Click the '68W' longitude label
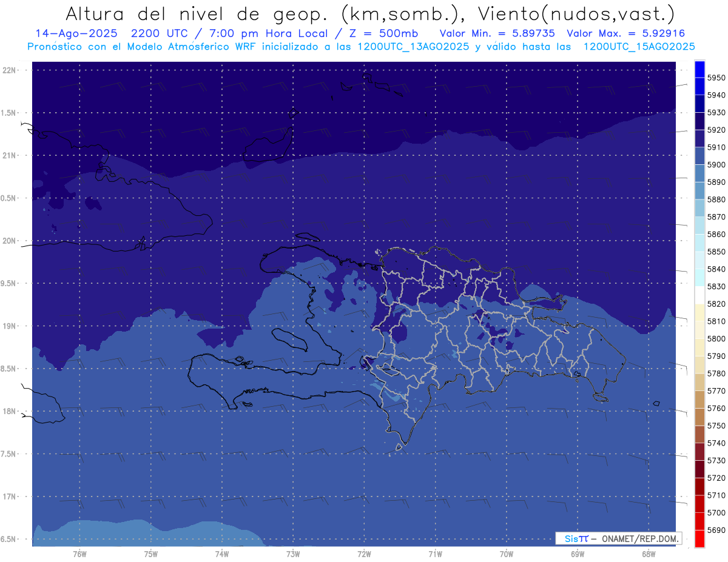 point(648,554)
